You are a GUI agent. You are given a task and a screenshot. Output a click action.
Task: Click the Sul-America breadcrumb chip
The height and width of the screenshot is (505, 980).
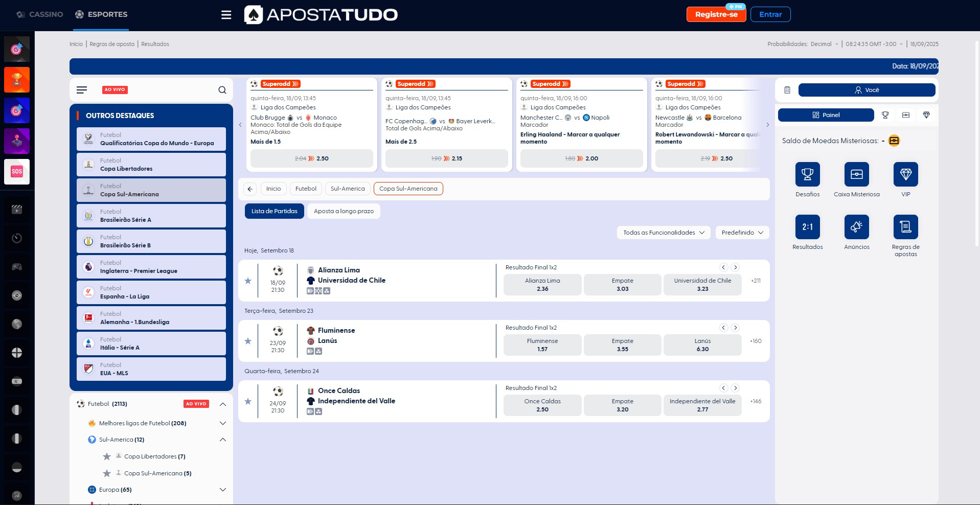coord(348,189)
